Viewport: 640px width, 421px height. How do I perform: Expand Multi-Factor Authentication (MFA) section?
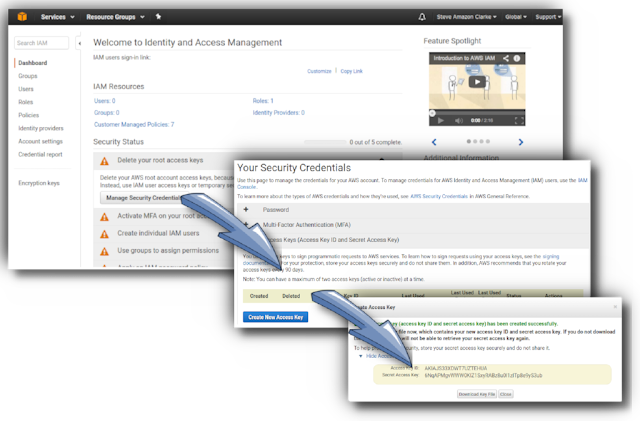(x=307, y=225)
